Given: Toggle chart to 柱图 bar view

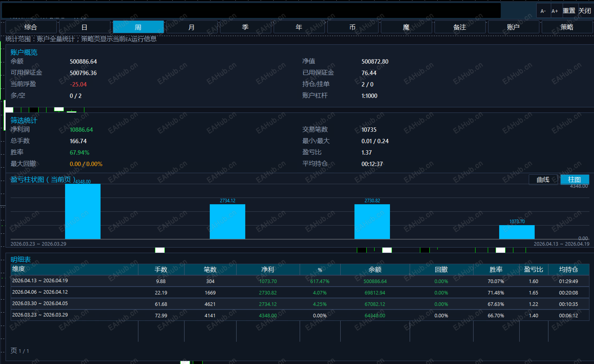Looking at the screenshot, I should [575, 180].
